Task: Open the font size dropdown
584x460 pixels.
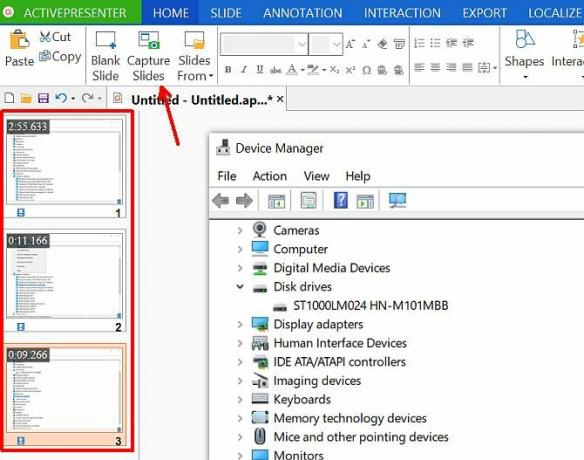Action: [x=336, y=45]
